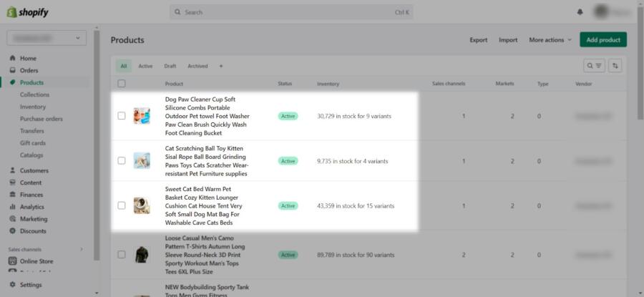Screen dimensions: 644x297
Task: Click the Camo T-Shirt product thumbnail
Action: click(x=142, y=255)
